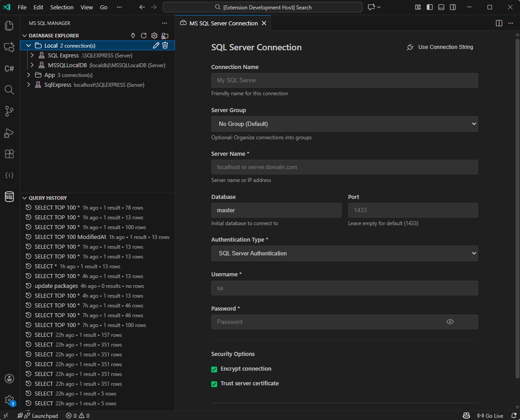Image resolution: width=520 pixels, height=420 pixels.
Task: Open the Accounts icon in activity bar
Action: (x=9, y=379)
